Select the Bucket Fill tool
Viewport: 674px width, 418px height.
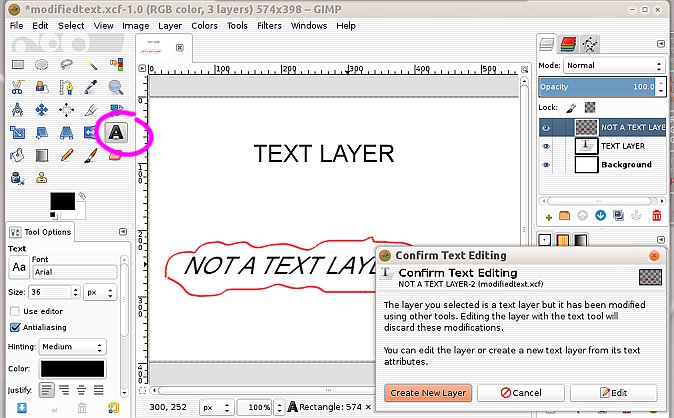18,155
